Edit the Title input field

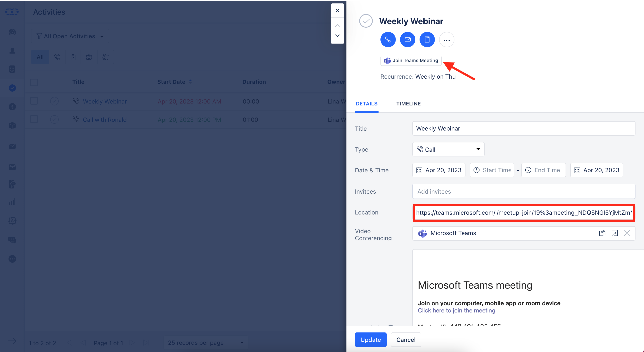tap(523, 128)
